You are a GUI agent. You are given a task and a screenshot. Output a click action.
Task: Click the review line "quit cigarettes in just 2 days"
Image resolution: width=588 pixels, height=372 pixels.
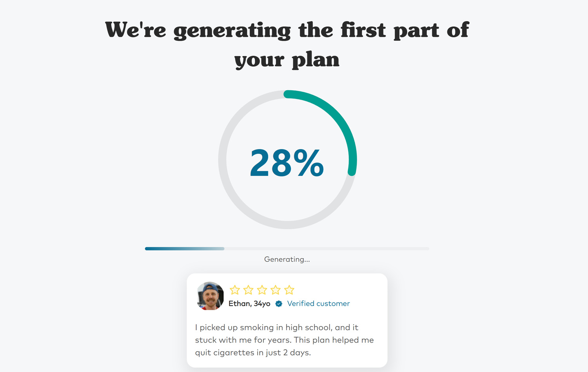[253, 353]
